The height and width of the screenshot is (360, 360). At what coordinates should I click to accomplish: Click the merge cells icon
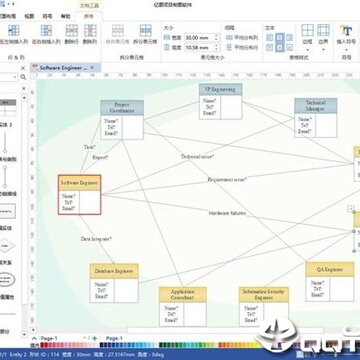[x=118, y=31]
